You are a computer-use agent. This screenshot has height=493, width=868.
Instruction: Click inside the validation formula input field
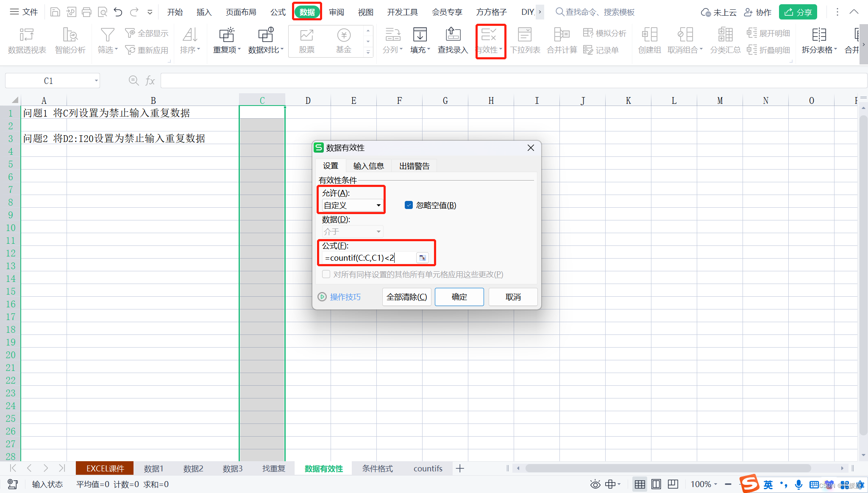click(x=368, y=258)
